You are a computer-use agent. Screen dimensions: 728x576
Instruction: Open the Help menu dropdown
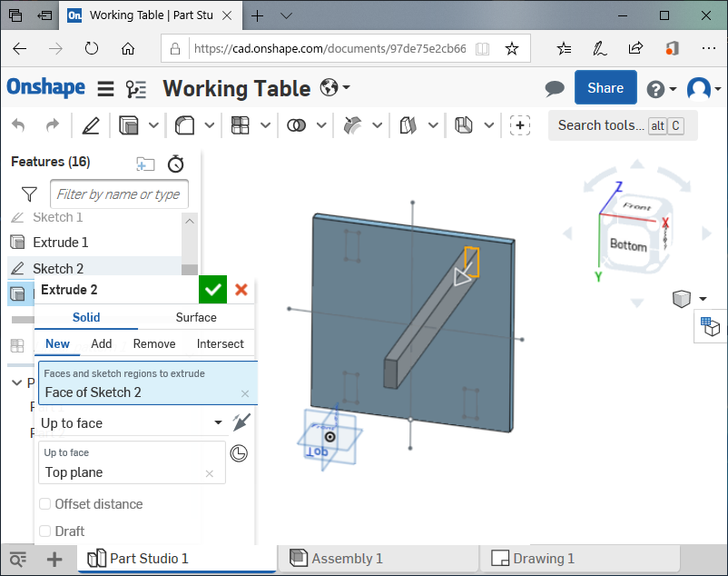click(662, 89)
